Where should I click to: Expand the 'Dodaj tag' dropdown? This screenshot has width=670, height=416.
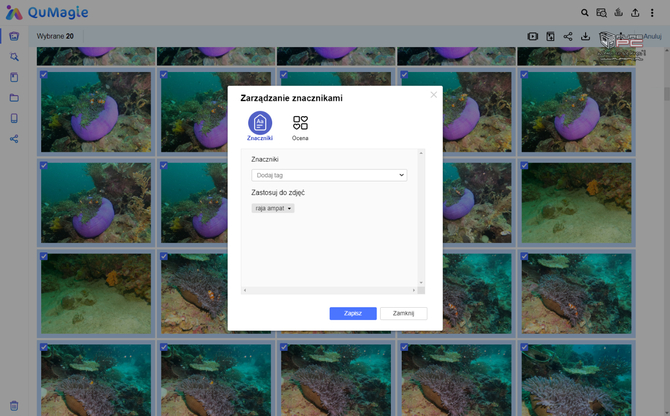click(329, 175)
